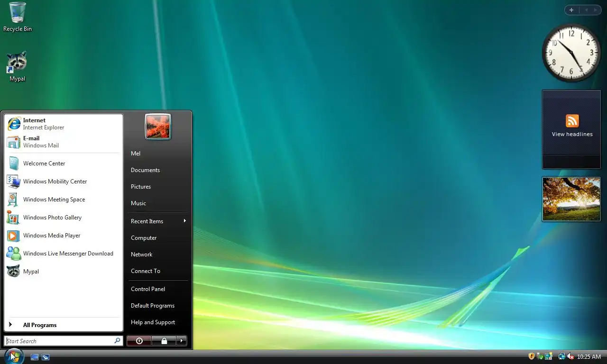Launch Mypal from the Start menu list
Screen dimensions: 607x364
coord(64,272)
